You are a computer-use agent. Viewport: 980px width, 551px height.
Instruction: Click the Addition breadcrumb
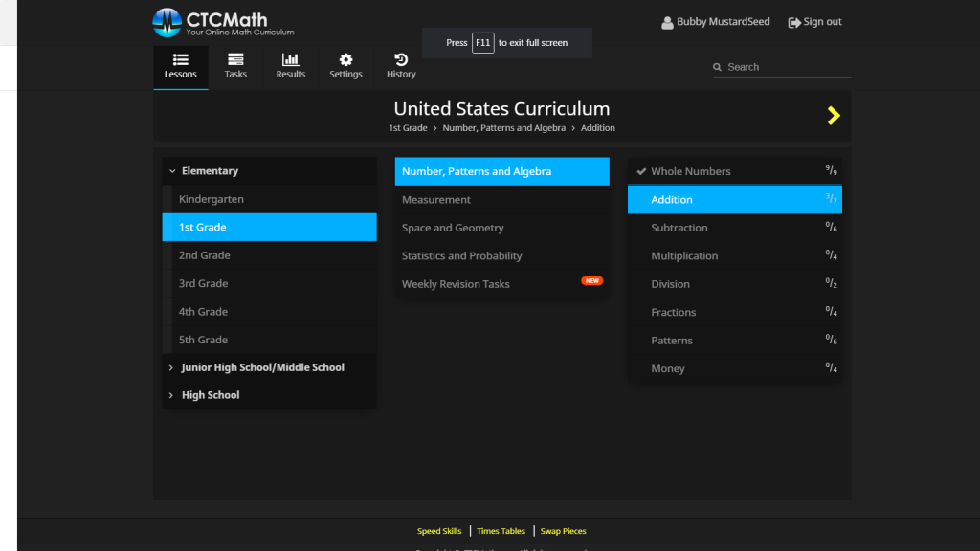pyautogui.click(x=597, y=128)
